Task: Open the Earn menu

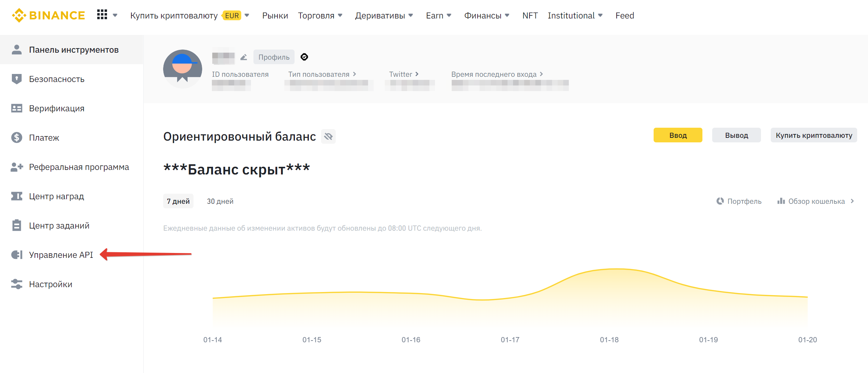Action: pyautogui.click(x=434, y=16)
